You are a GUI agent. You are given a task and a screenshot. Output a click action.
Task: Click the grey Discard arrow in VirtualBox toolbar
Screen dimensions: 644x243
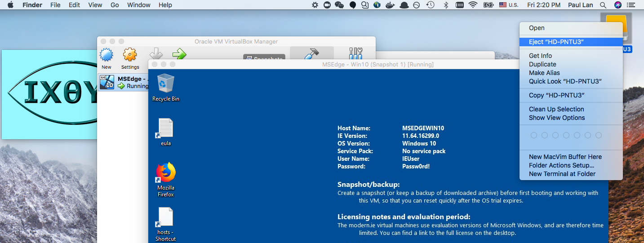(156, 53)
